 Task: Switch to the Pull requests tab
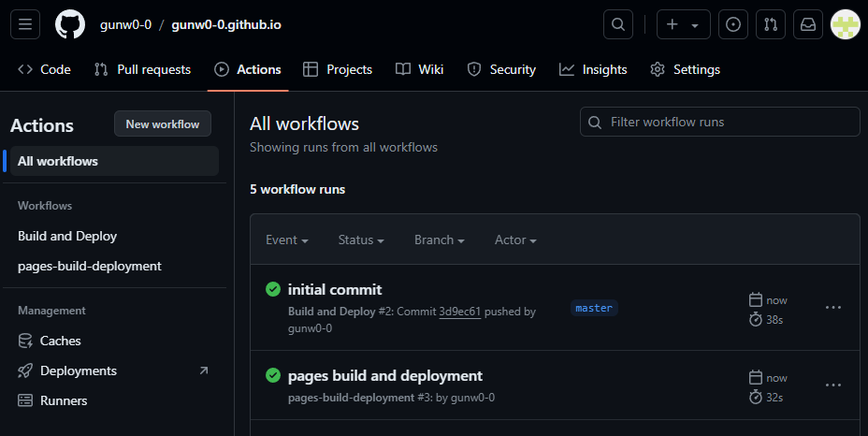point(142,69)
